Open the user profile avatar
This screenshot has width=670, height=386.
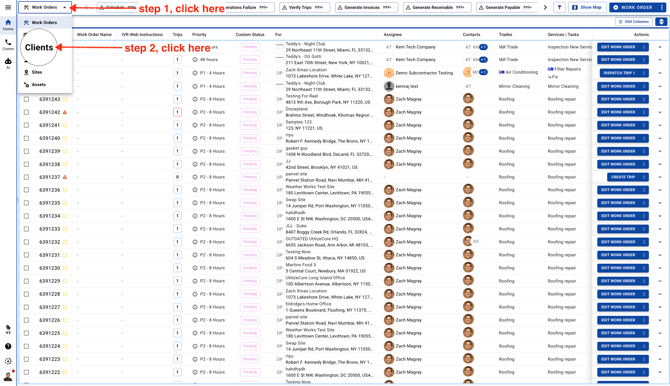coord(8,376)
